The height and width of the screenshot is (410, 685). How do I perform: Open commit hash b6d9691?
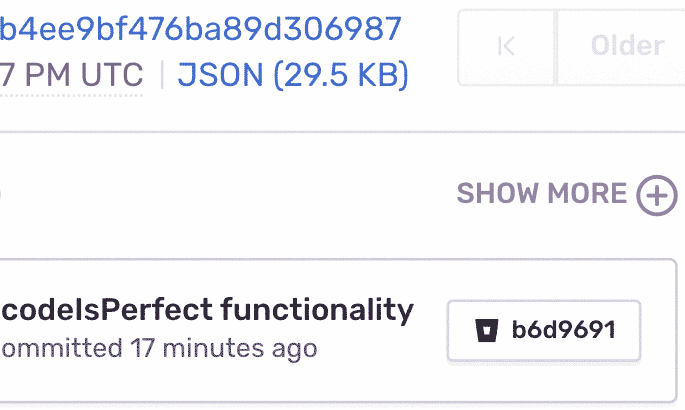pos(563,330)
